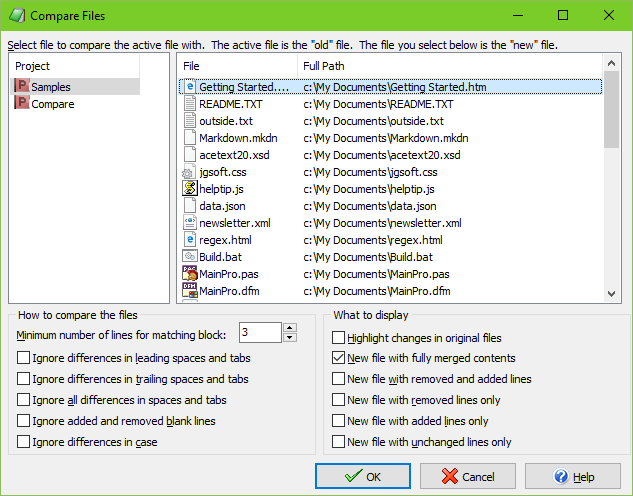Select data.json file name
This screenshot has height=496, width=633.
(222, 206)
